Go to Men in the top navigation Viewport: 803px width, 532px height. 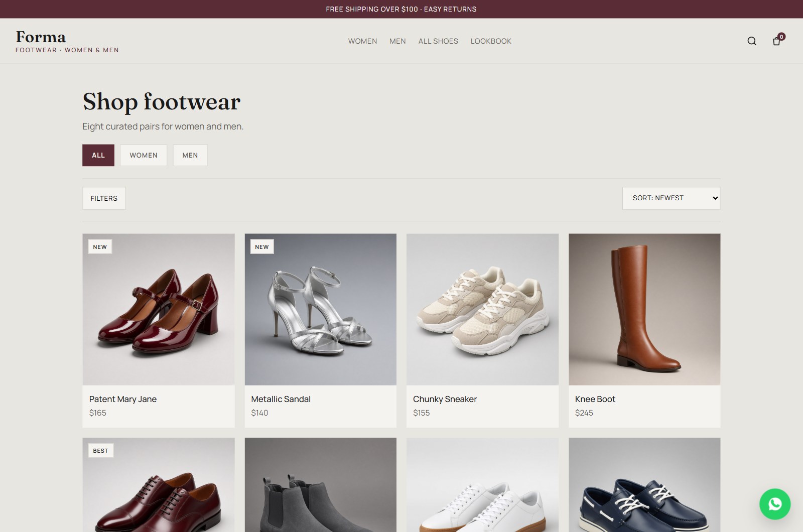point(397,41)
